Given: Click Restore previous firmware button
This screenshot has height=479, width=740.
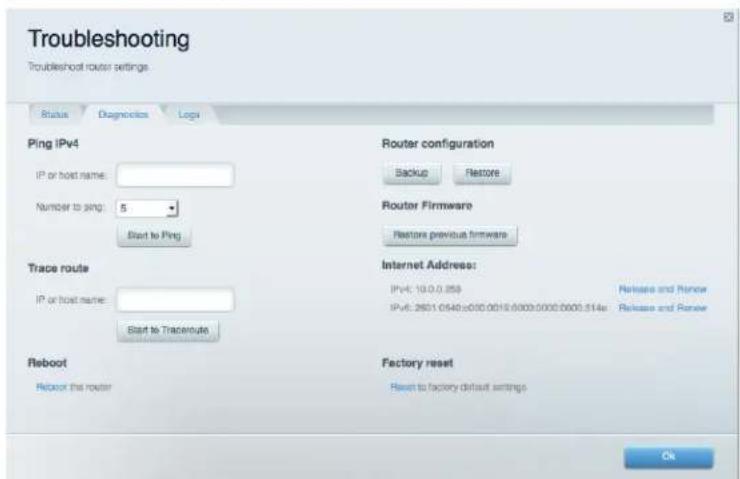Looking at the screenshot, I should tap(450, 235).
